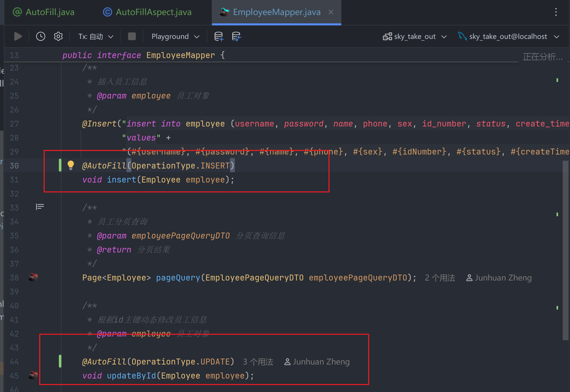Open the settings gear icon in toolbar
The image size is (570, 392).
(58, 37)
